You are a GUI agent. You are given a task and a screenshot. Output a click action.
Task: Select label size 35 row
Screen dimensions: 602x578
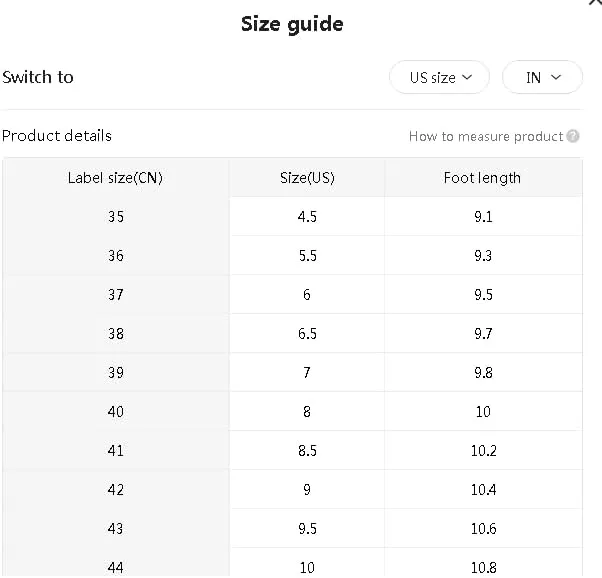point(115,217)
